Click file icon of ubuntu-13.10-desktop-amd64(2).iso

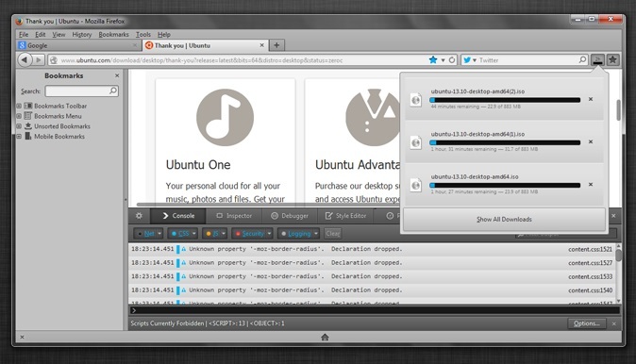(x=416, y=100)
